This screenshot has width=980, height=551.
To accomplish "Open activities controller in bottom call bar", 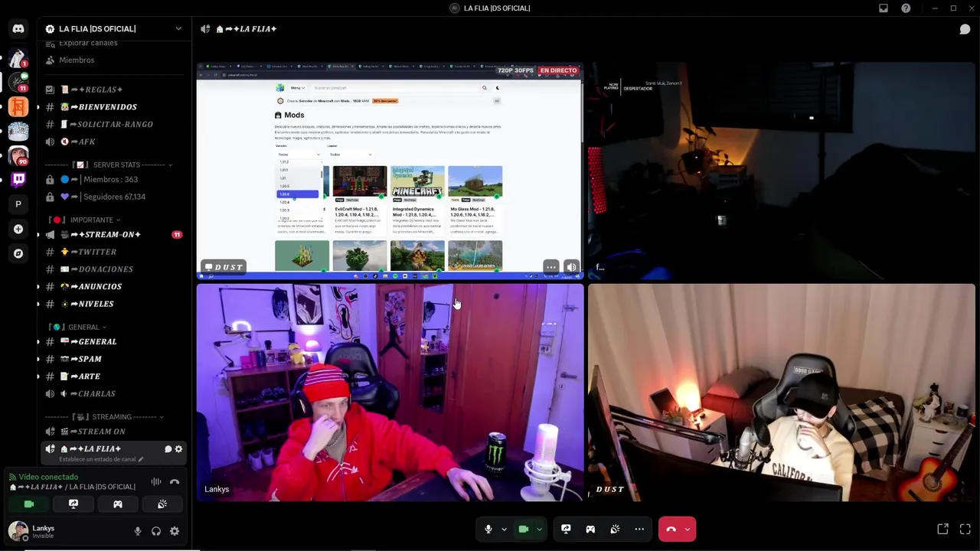I will point(590,529).
